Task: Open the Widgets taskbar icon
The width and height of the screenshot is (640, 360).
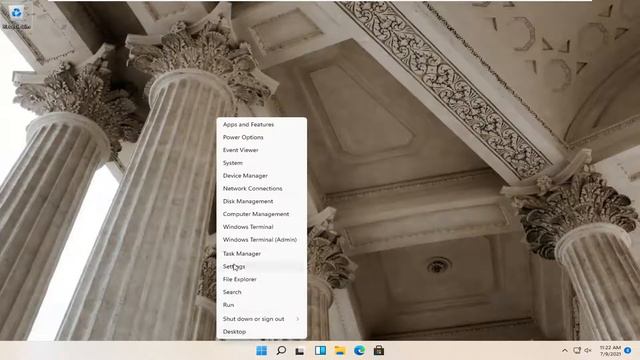Action: click(320, 351)
